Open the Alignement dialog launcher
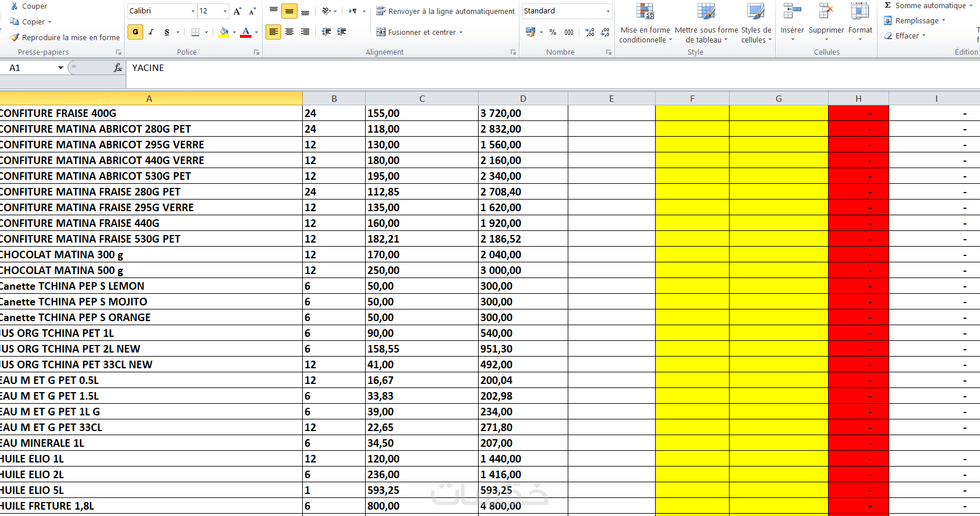Image resolution: width=980 pixels, height=516 pixels. pyautogui.click(x=513, y=52)
